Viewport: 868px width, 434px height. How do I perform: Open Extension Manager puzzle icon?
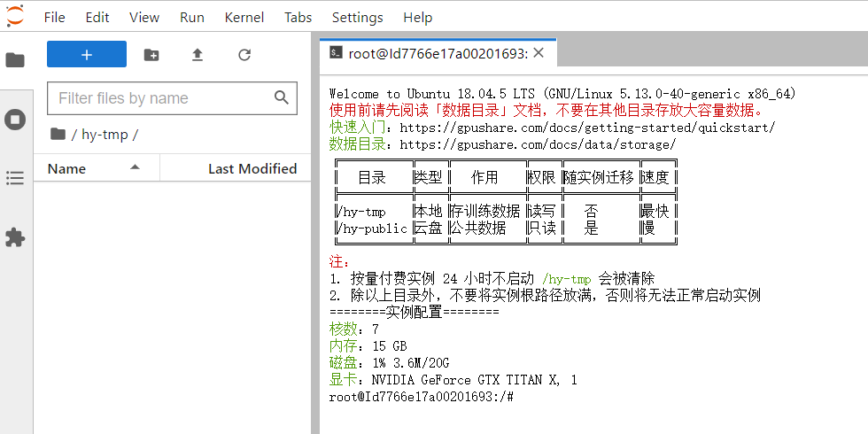(x=15, y=237)
